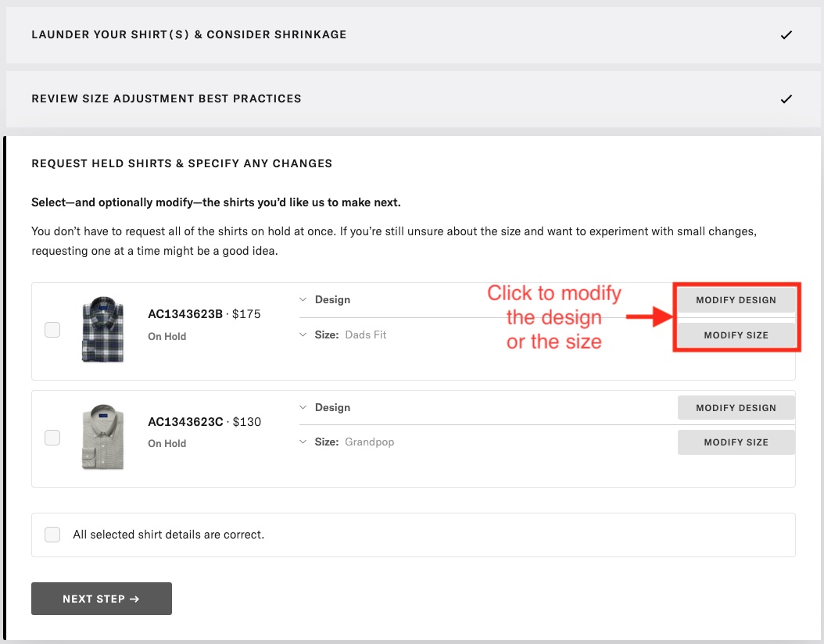Open the 'Review Size Adjustment Best Practices' section
This screenshot has width=824, height=644.
(166, 98)
